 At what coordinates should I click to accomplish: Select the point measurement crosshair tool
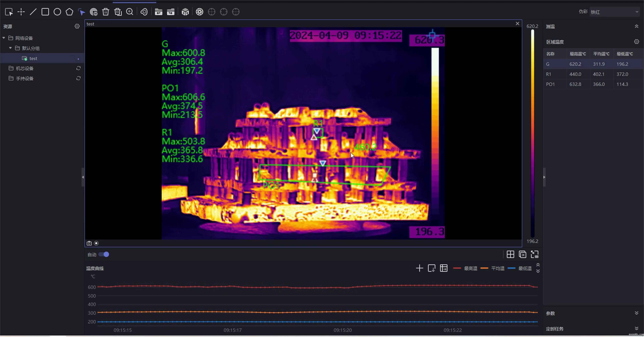point(21,12)
